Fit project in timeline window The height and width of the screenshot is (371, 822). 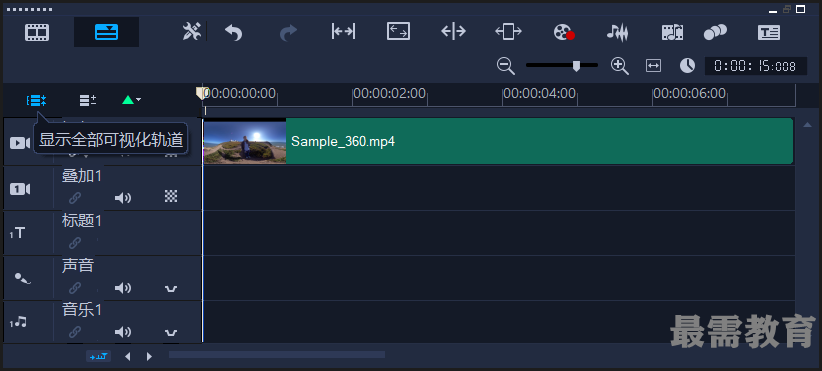click(654, 66)
